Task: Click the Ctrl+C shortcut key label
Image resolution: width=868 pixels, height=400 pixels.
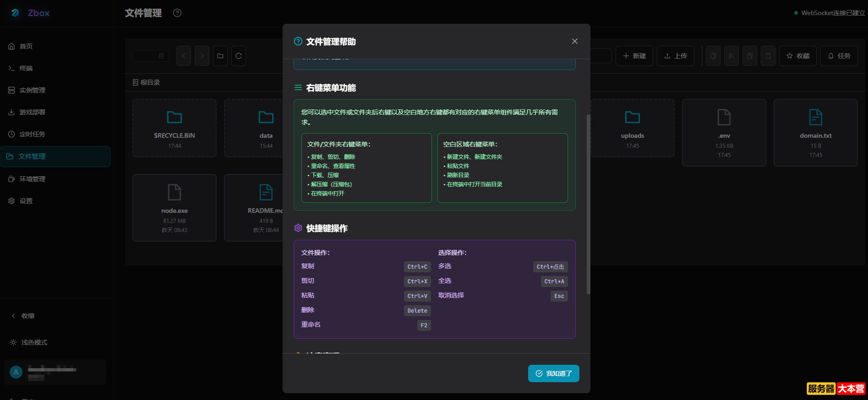Action: pyautogui.click(x=417, y=267)
